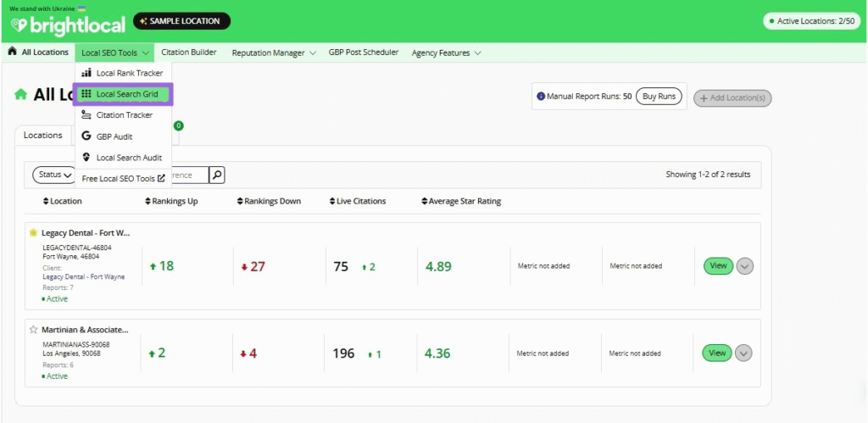
Task: Click the Add Location(s) button
Action: [732, 98]
